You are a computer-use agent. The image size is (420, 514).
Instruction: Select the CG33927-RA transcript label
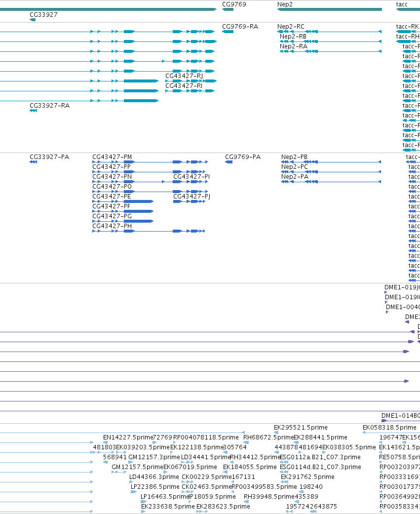tap(49, 106)
